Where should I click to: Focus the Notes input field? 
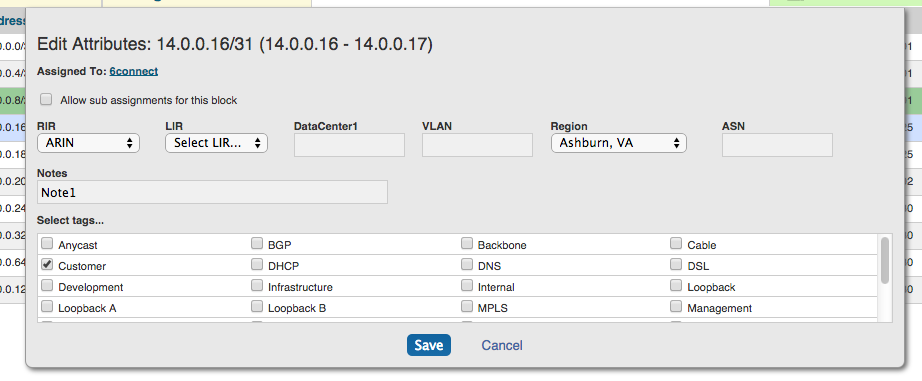(x=212, y=192)
